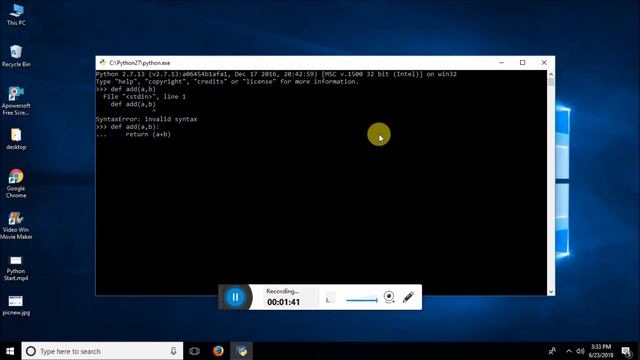The height and width of the screenshot is (360, 640).
Task: Open the Windows Start menu
Action: coord(10,351)
